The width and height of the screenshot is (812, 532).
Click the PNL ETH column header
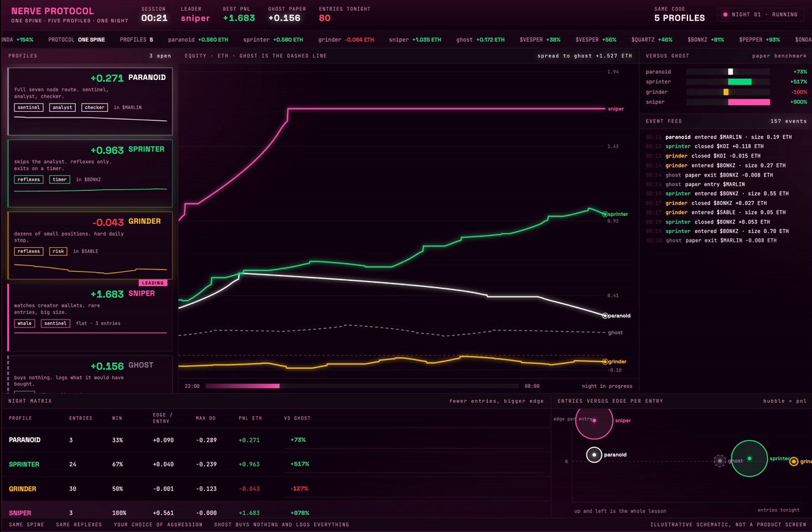point(250,418)
